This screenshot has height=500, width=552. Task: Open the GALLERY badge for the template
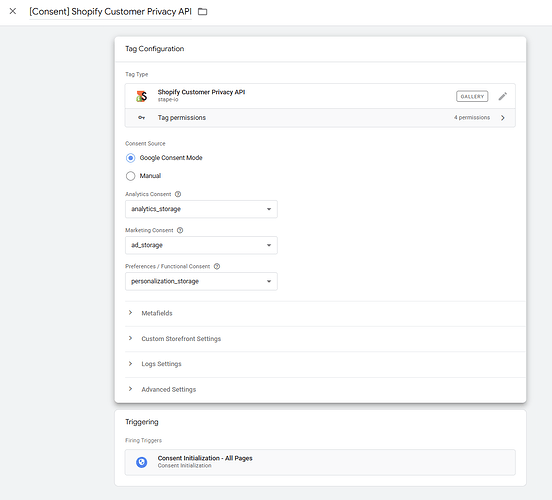click(472, 96)
